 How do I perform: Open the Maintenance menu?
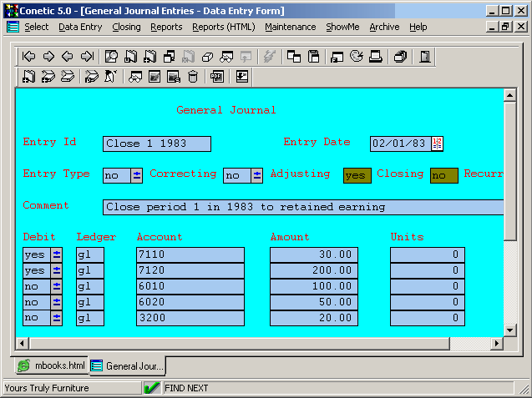(290, 27)
